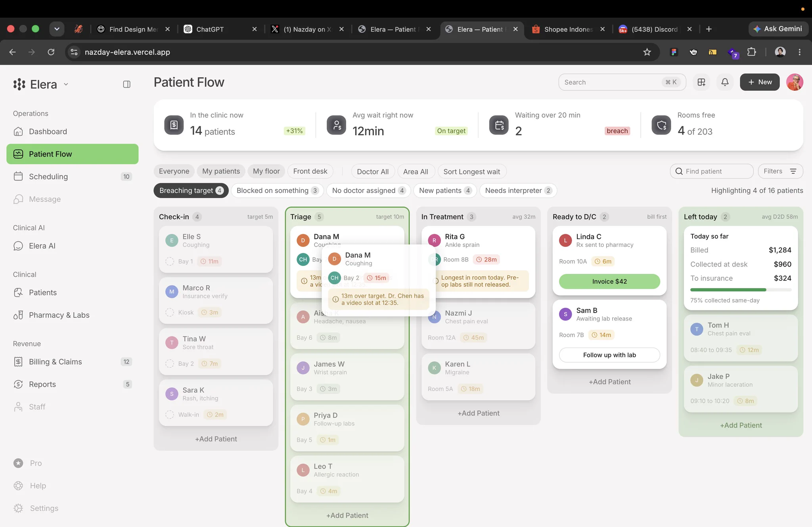812x527 pixels.
Task: Open Pharmacy & Labs
Action: pos(72,315)
